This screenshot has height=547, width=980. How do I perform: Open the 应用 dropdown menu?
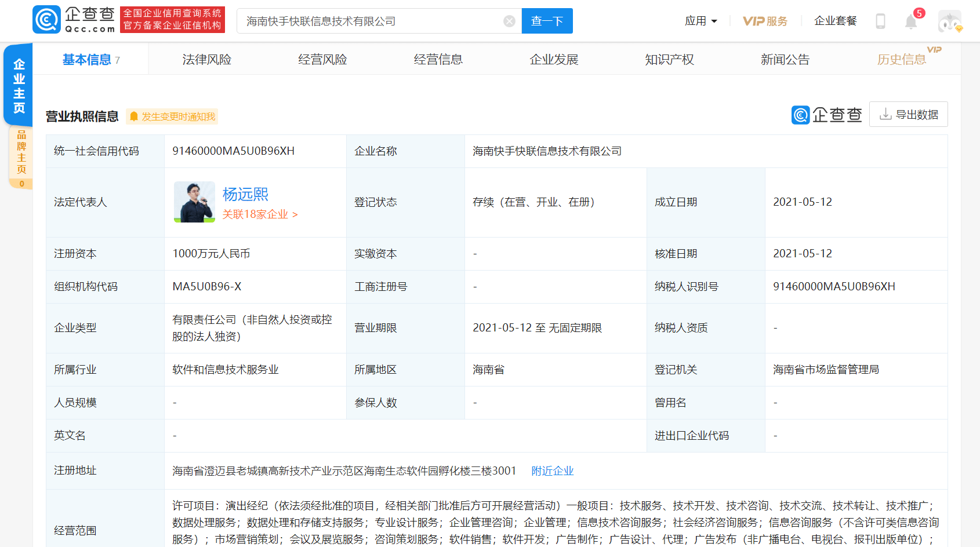700,21
